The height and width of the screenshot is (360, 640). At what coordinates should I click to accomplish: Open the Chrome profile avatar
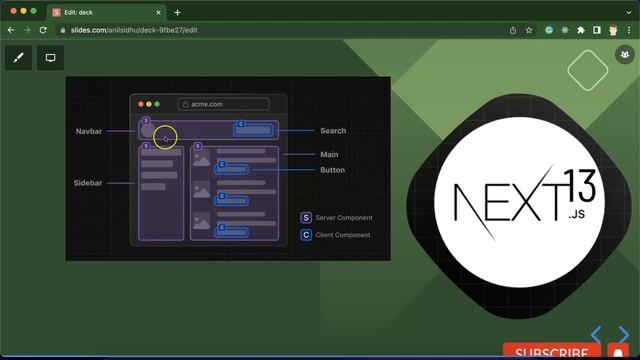point(613,30)
